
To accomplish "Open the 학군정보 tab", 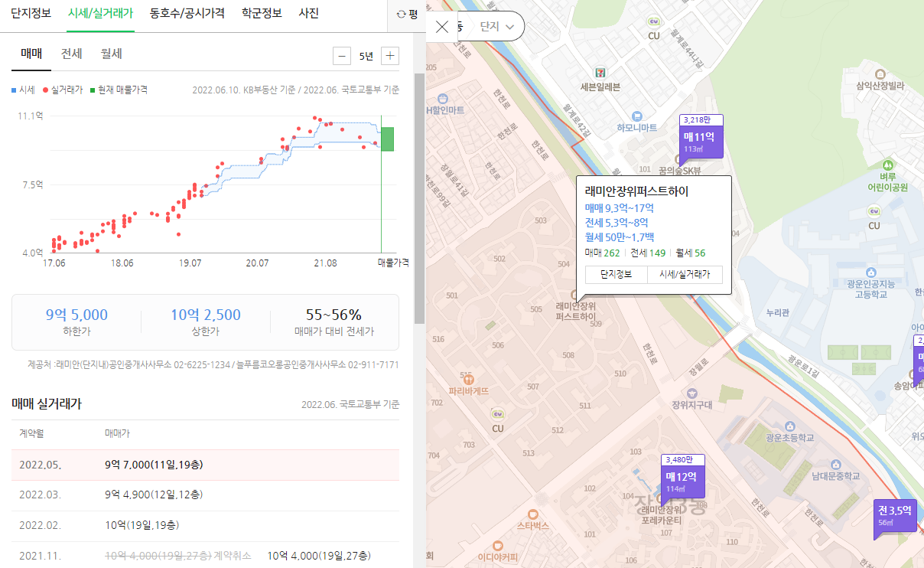I will coord(262,13).
